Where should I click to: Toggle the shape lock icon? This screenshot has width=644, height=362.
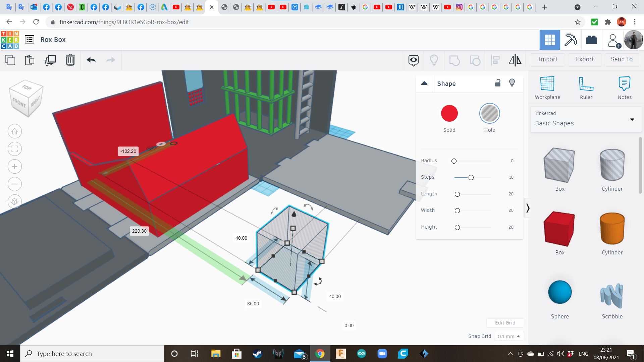(x=498, y=83)
